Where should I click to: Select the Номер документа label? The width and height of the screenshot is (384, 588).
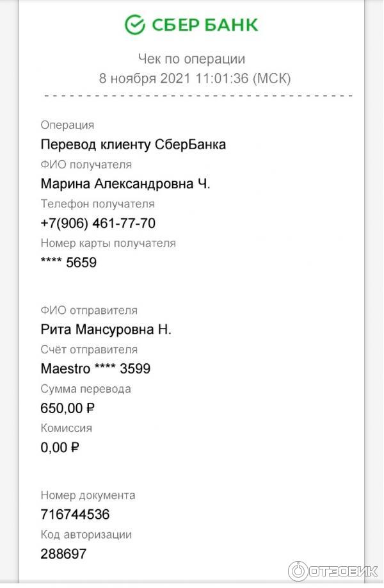(88, 495)
